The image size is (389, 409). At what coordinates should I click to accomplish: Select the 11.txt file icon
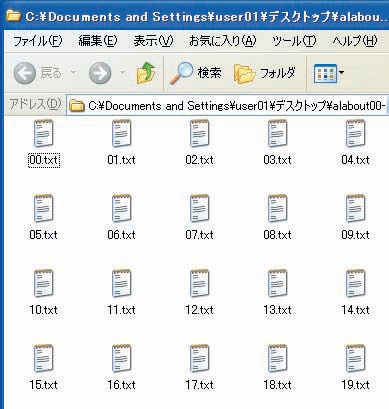pyautogui.click(x=122, y=284)
